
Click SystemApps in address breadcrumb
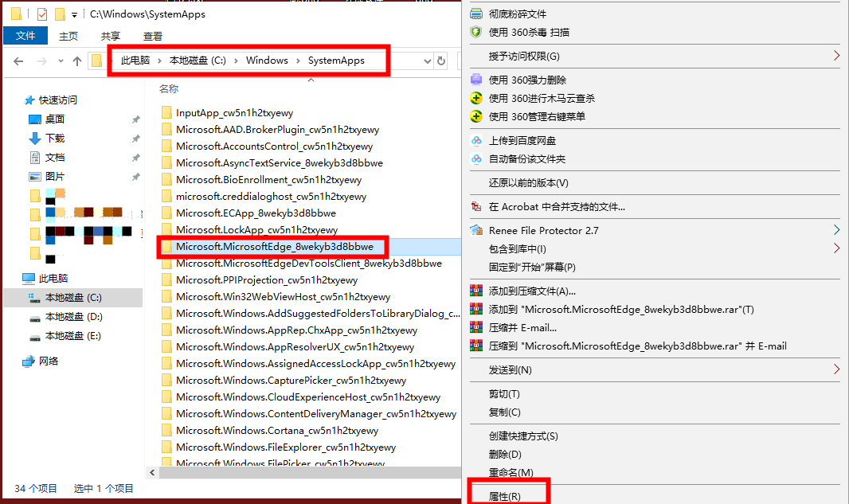coord(336,60)
